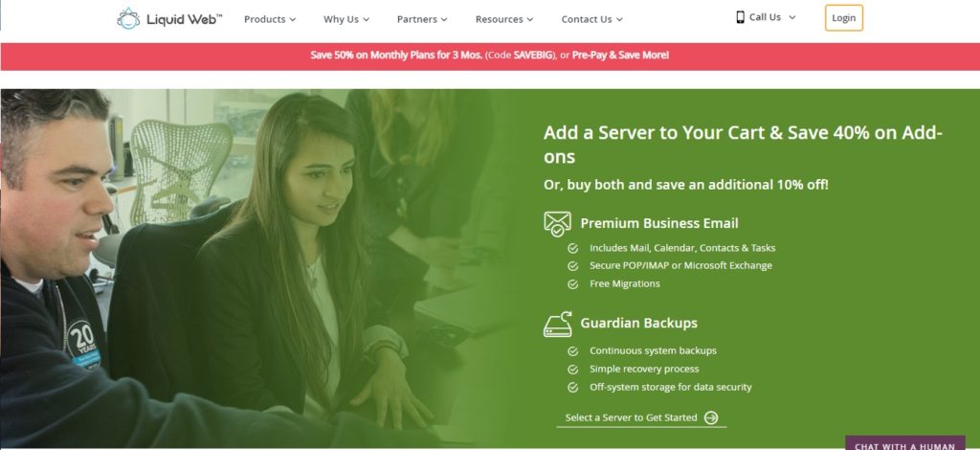Click the Guardian Backups drive icon

click(558, 324)
